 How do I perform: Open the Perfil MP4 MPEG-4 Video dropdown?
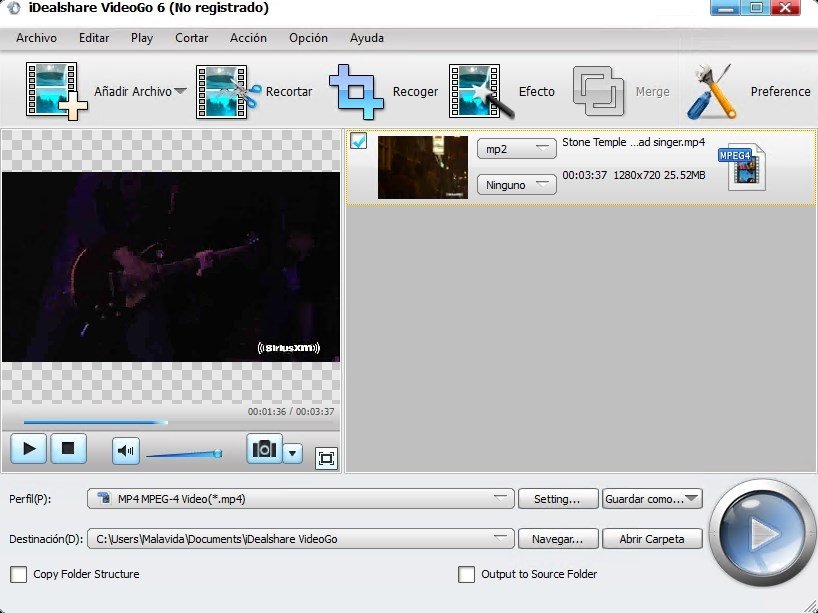(x=300, y=499)
